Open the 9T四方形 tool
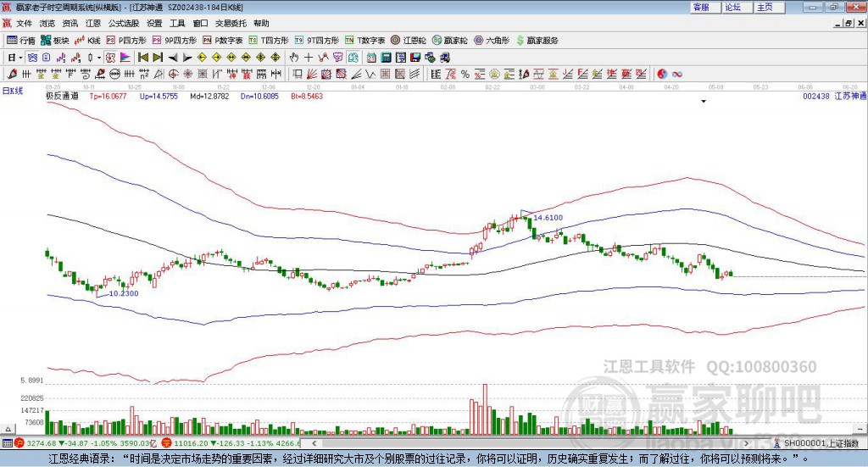Screen dimensions: 868x467 [317, 41]
